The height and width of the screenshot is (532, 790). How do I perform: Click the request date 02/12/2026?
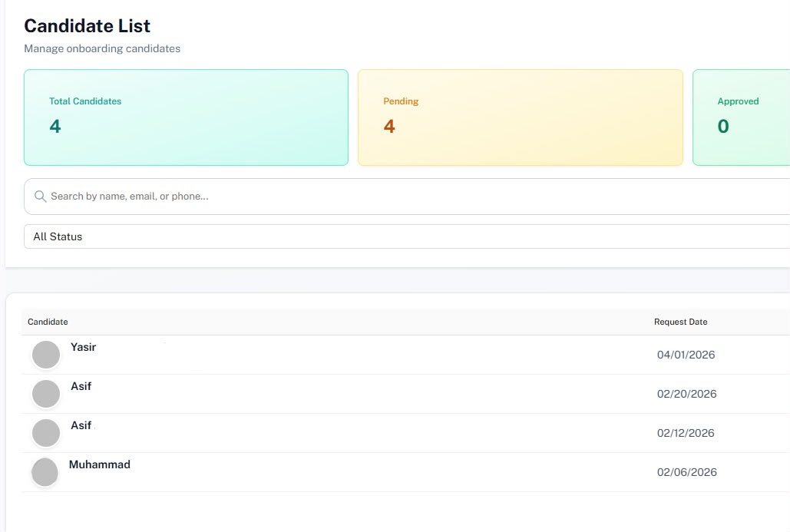pyautogui.click(x=686, y=433)
